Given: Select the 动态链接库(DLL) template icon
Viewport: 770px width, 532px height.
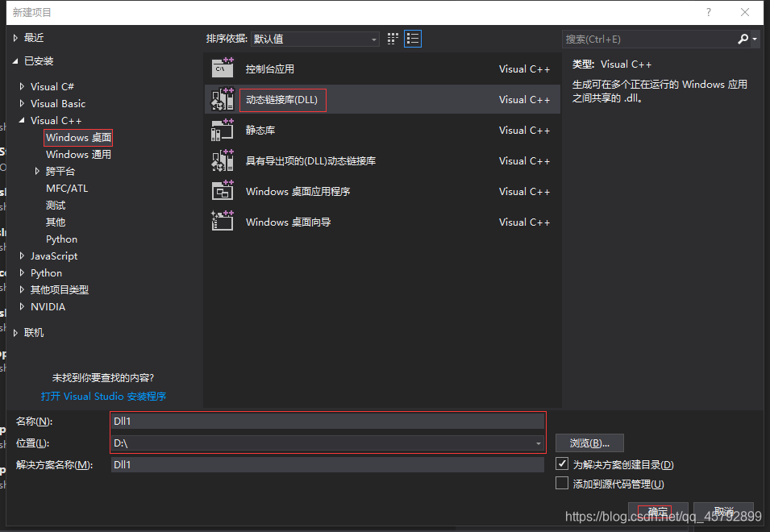Looking at the screenshot, I should click(x=223, y=99).
